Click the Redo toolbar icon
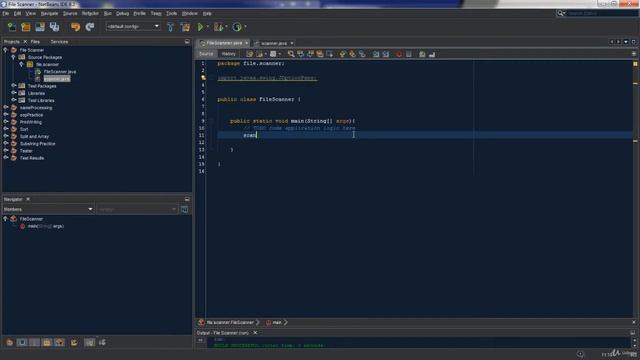 90,27
